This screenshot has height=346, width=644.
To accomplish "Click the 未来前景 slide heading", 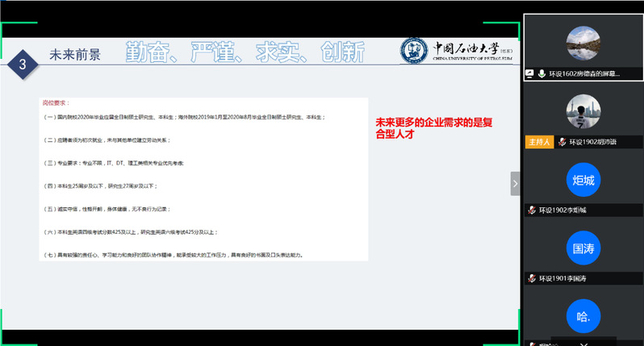I will click(x=75, y=56).
